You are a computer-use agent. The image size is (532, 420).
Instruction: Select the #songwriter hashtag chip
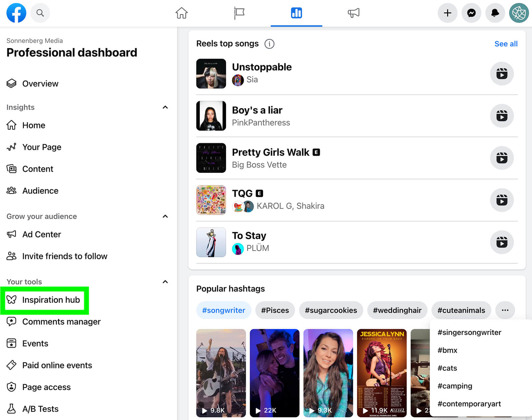point(223,310)
